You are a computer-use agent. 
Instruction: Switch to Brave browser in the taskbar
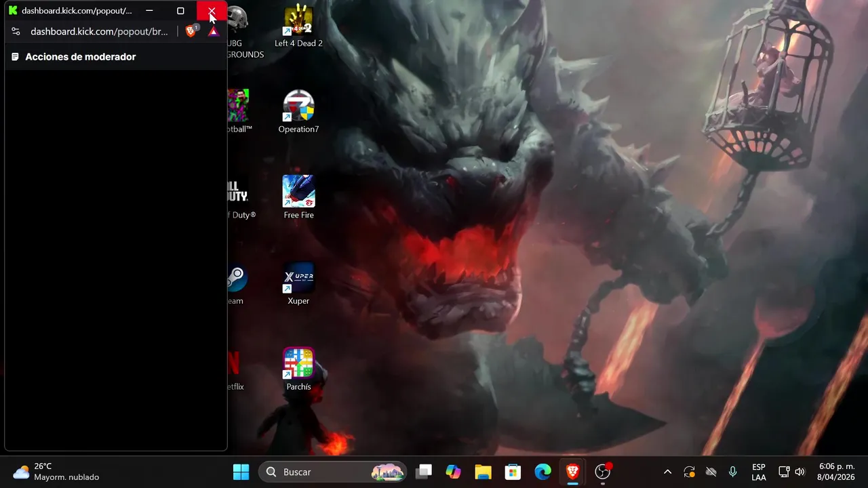pyautogui.click(x=572, y=472)
